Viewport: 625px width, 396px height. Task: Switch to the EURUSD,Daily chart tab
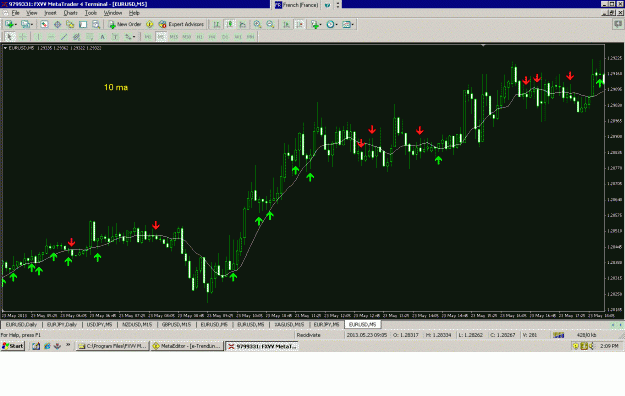pyautogui.click(x=21, y=325)
